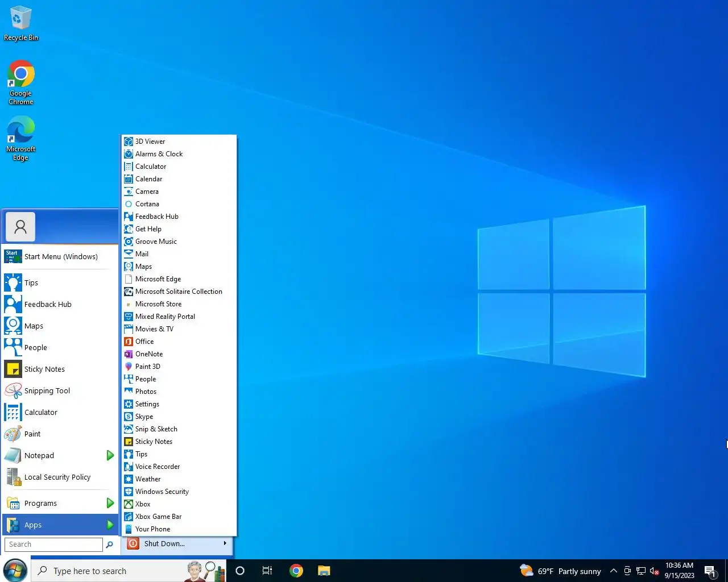Launch OneNote
The height and width of the screenshot is (582, 728).
(x=179, y=354)
